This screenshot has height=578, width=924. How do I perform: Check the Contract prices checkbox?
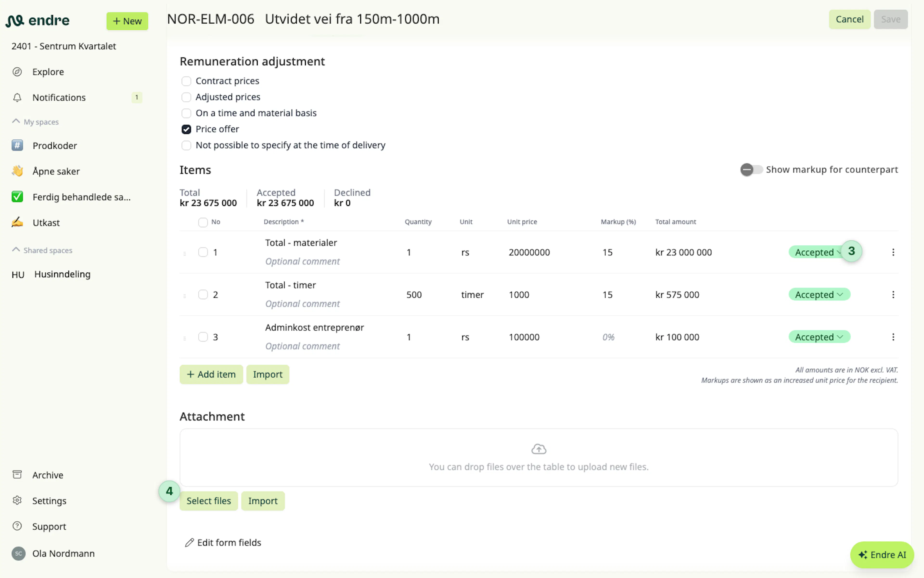(x=186, y=81)
